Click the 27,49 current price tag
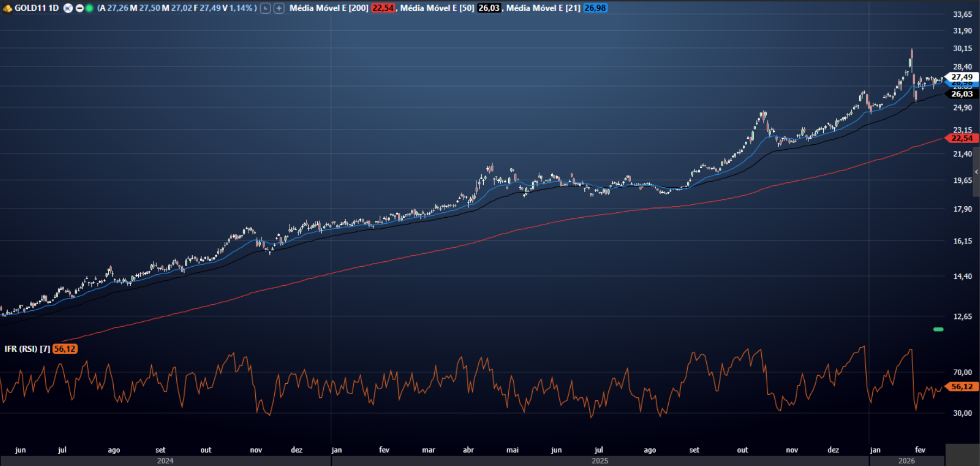 click(961, 77)
